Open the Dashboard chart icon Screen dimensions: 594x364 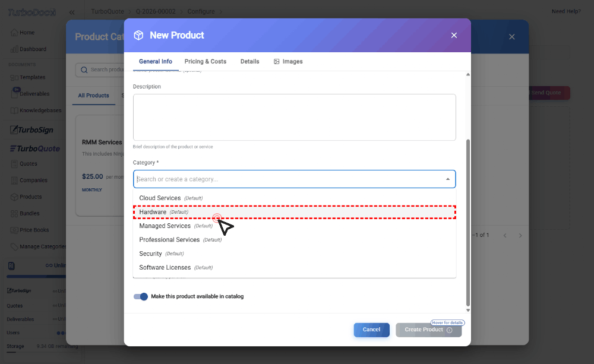[14, 49]
